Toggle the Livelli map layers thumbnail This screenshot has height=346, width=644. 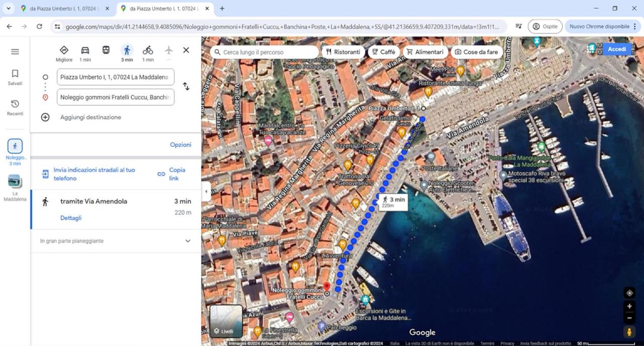click(226, 321)
